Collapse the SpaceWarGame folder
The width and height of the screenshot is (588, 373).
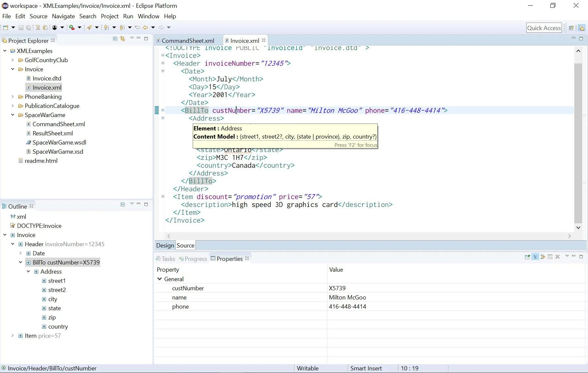pos(13,115)
